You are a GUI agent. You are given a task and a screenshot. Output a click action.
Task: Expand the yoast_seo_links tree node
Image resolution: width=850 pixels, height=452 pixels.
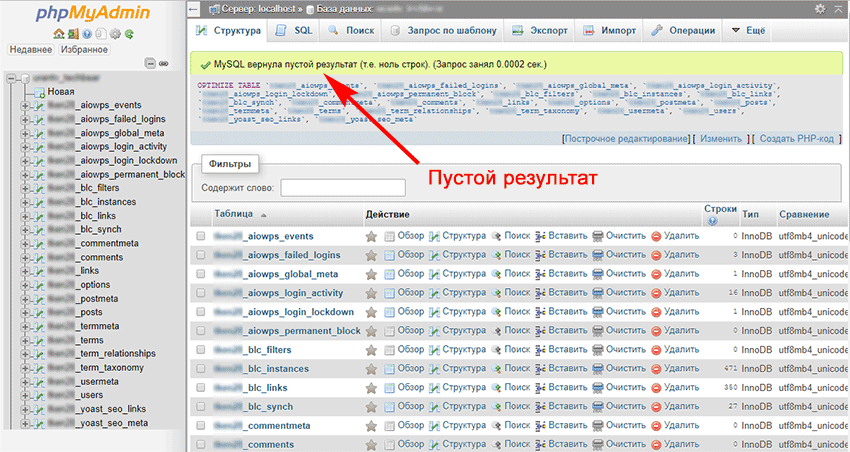coord(25,409)
